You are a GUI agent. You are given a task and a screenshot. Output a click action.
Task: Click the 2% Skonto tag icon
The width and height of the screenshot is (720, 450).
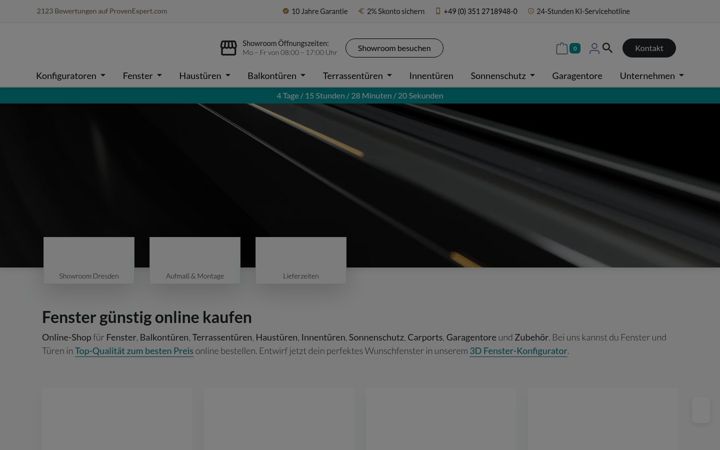(361, 11)
